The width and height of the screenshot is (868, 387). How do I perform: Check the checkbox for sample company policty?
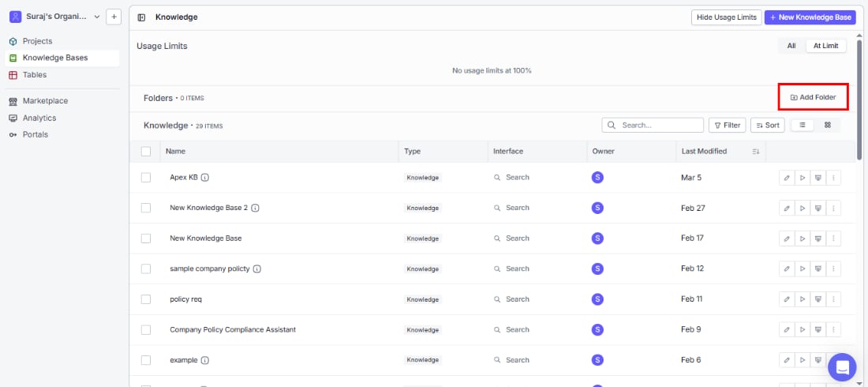pos(146,269)
